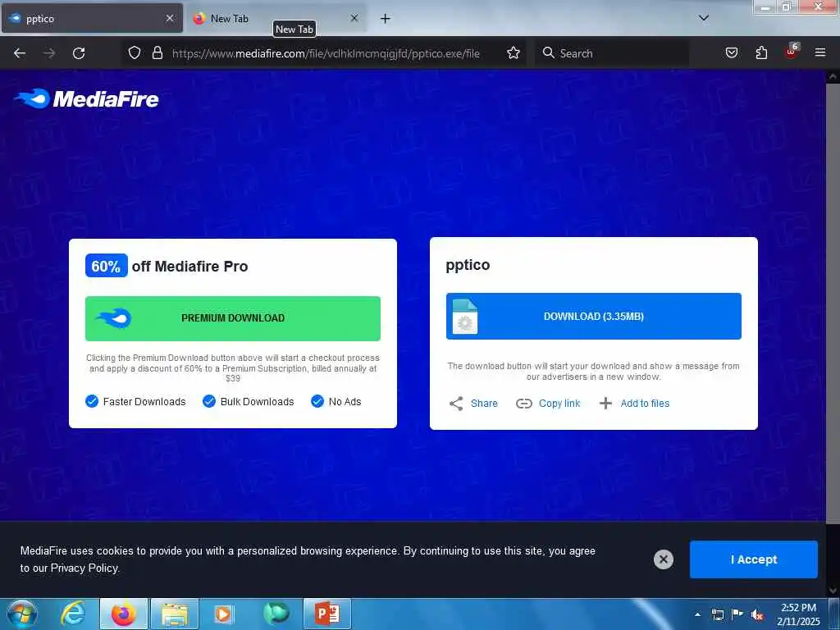Open the Windows Start button
Viewport: 840px width, 630px height.
point(22,614)
